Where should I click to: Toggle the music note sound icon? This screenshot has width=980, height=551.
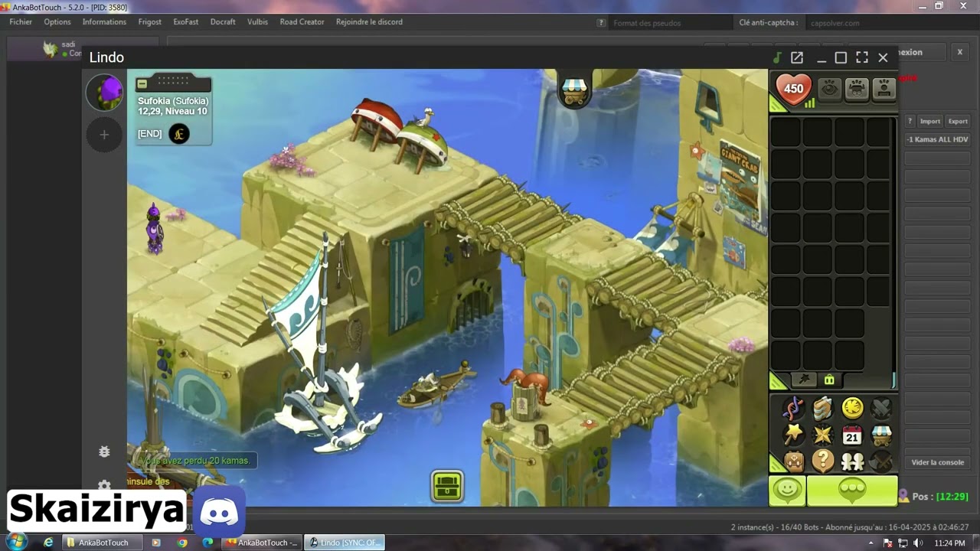(777, 57)
